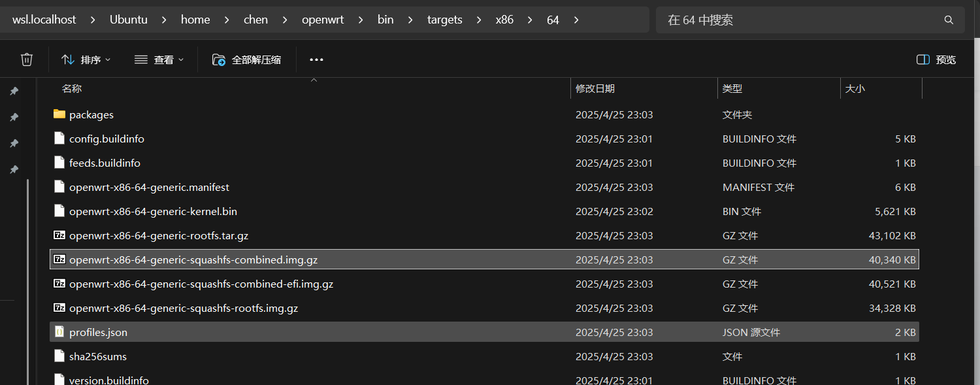Image resolution: width=980 pixels, height=385 pixels.
Task: Select the profiles.json file icon
Action: coord(59,332)
